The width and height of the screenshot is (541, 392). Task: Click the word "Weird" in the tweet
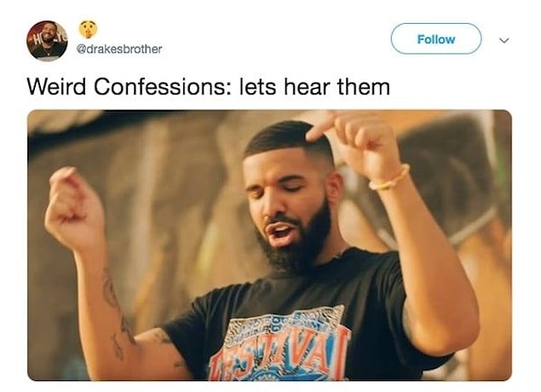pos(56,87)
